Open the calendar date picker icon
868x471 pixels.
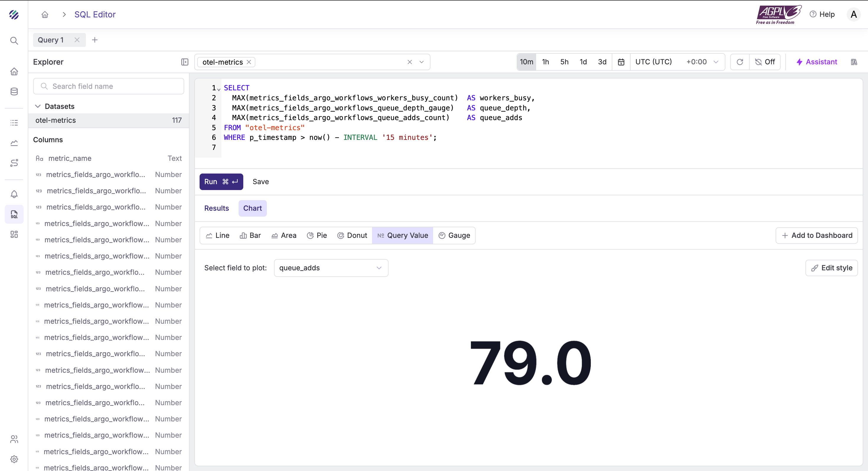click(621, 62)
